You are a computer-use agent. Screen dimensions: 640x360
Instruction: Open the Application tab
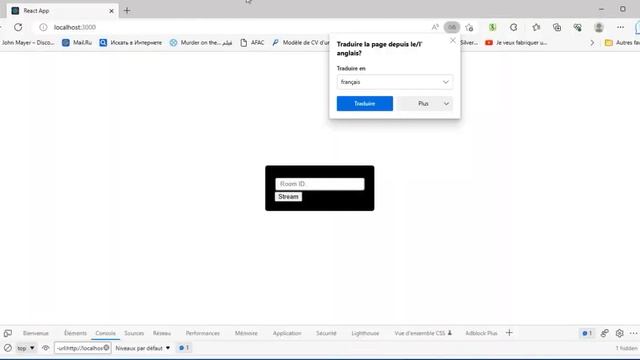(x=287, y=333)
